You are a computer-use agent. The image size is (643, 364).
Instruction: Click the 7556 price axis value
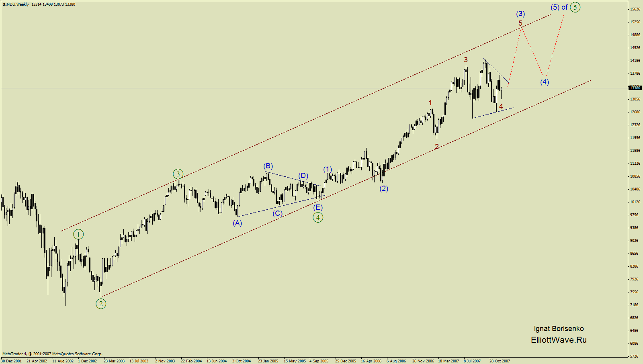(635, 292)
